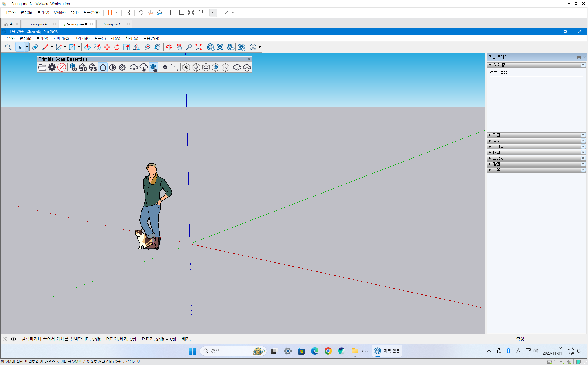Activate the Move tool
Image resolution: width=588 pixels, height=365 pixels.
tap(107, 47)
